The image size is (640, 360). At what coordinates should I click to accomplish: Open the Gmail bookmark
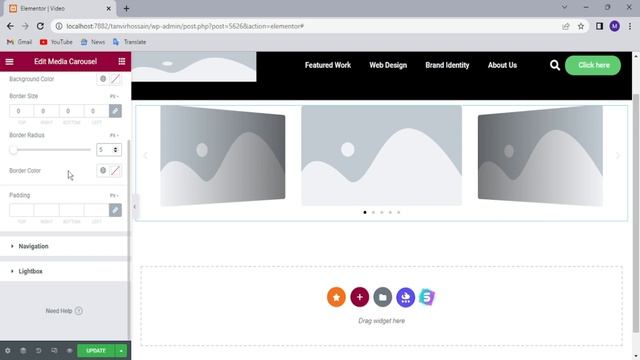click(x=19, y=42)
